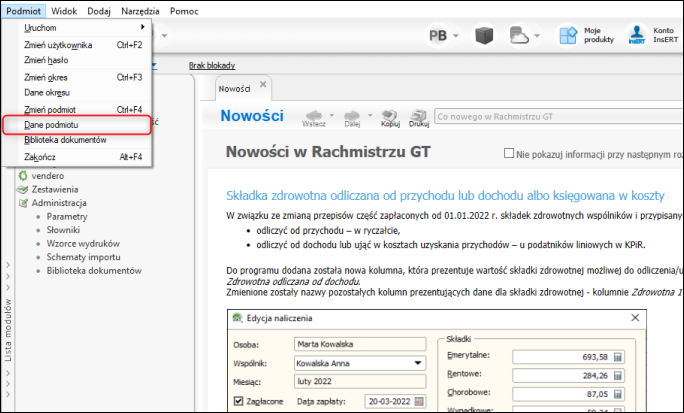
Task: Click the Edycja naliczenia title icon
Action: [x=237, y=317]
